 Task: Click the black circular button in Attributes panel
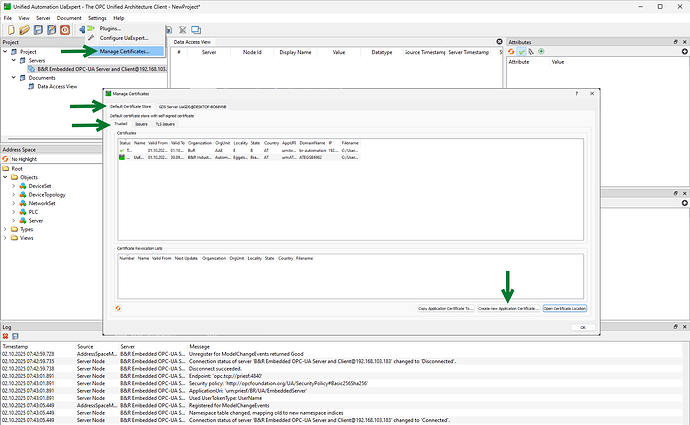tap(685, 51)
